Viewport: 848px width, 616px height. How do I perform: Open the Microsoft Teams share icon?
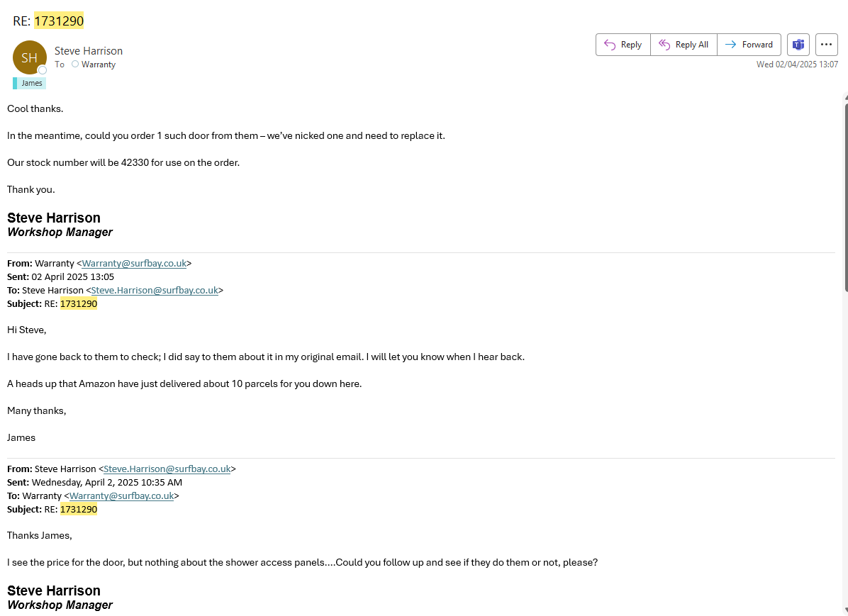pyautogui.click(x=798, y=45)
